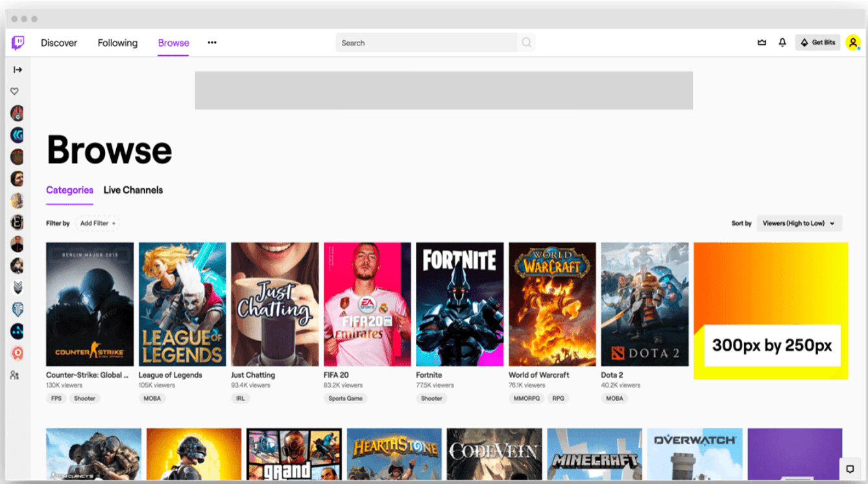Open the FIFA 20 cover thumbnail
The height and width of the screenshot is (484, 868).
(367, 304)
